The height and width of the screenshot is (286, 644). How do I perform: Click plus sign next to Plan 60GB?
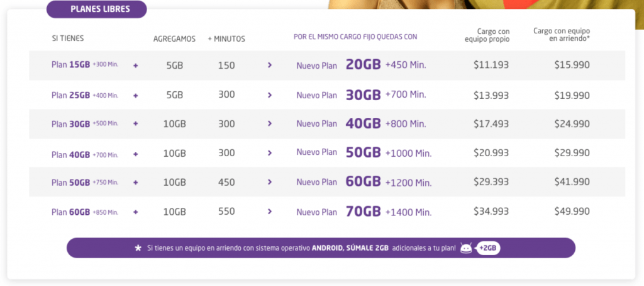pyautogui.click(x=136, y=212)
